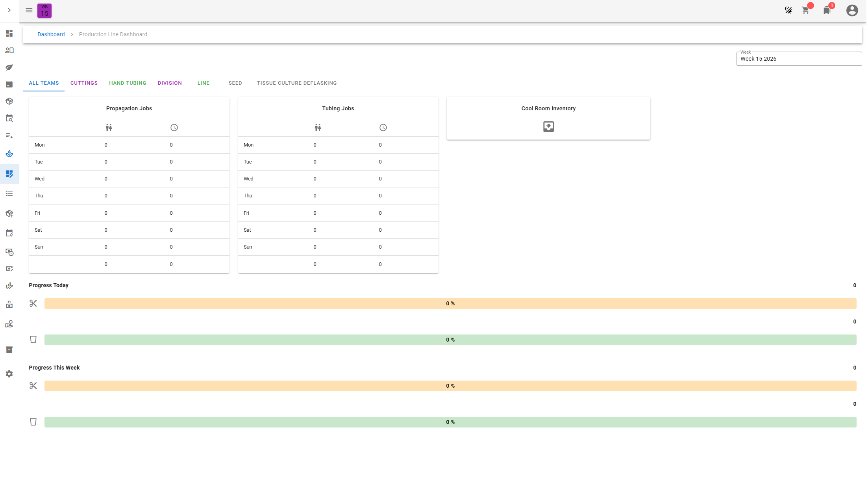Open bookmarks icon with badge 1
This screenshot has height=498, width=868.
pos(827,11)
